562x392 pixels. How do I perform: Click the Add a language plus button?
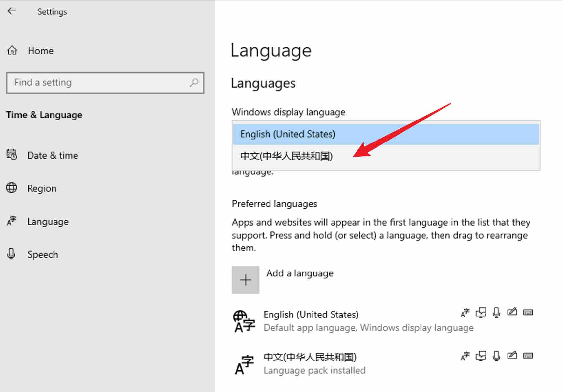tap(246, 280)
